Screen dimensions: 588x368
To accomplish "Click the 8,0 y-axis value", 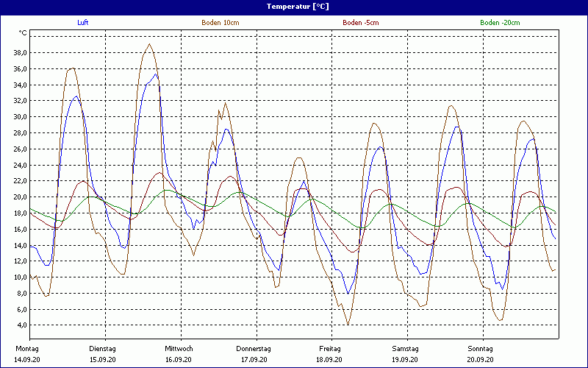I will [x=21, y=294].
